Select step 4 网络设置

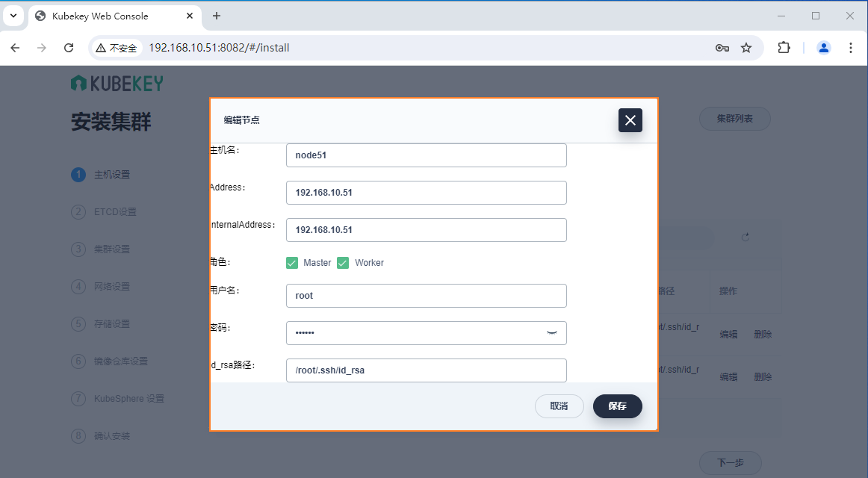101,287
